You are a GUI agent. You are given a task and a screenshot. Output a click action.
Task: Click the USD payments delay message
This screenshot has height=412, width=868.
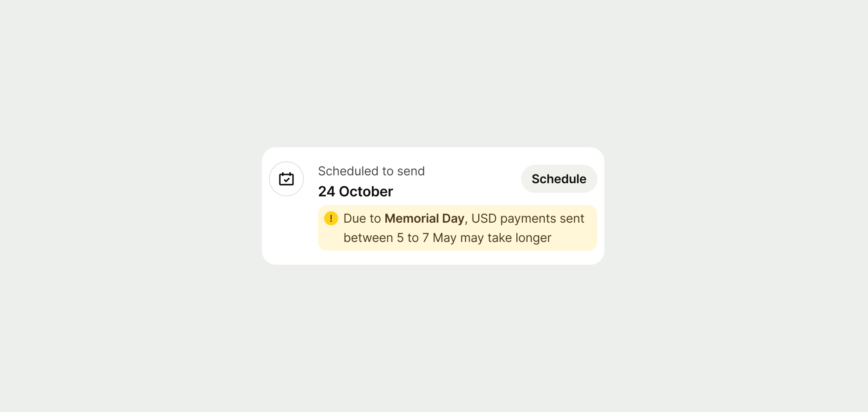tap(464, 227)
